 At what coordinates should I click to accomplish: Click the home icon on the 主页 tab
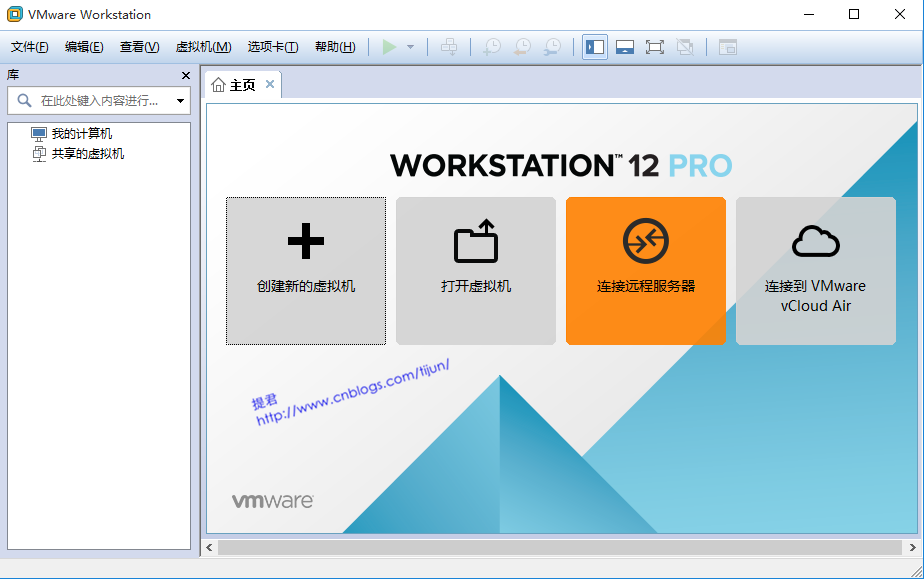click(x=218, y=85)
